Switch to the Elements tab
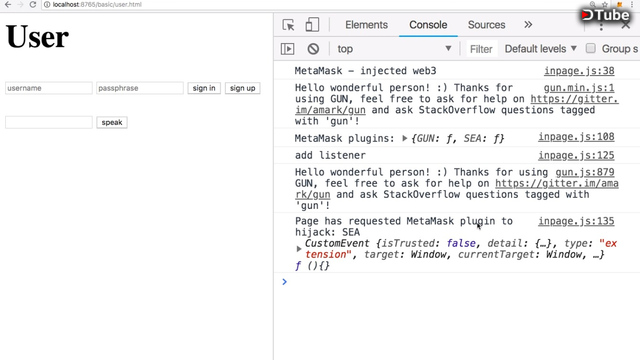640x360 pixels. click(367, 25)
